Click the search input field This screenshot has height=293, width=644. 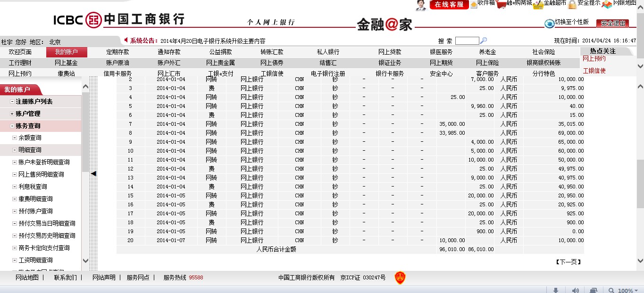[467, 41]
